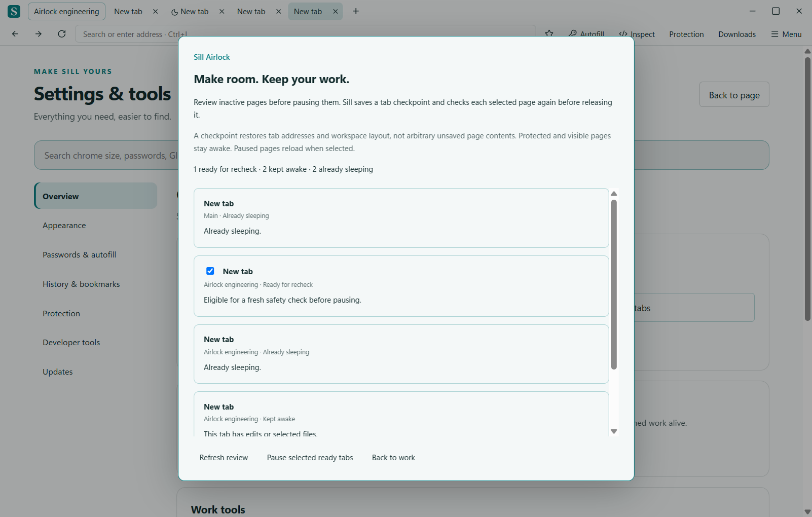This screenshot has height=517, width=812.
Task: Open Protection in the toolbar
Action: click(x=686, y=34)
